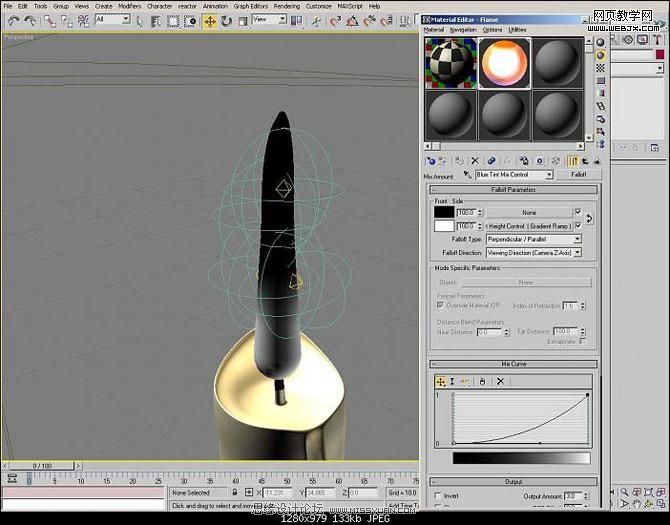Toggle Window/Crossing selection mode
670x525 pixels.
point(190,21)
